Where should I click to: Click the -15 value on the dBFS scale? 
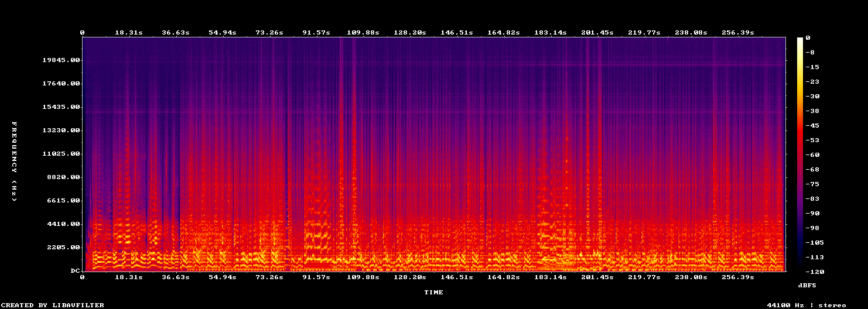(812, 67)
